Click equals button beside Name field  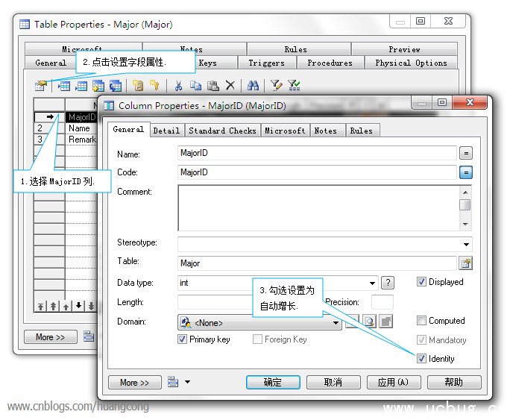466,153
